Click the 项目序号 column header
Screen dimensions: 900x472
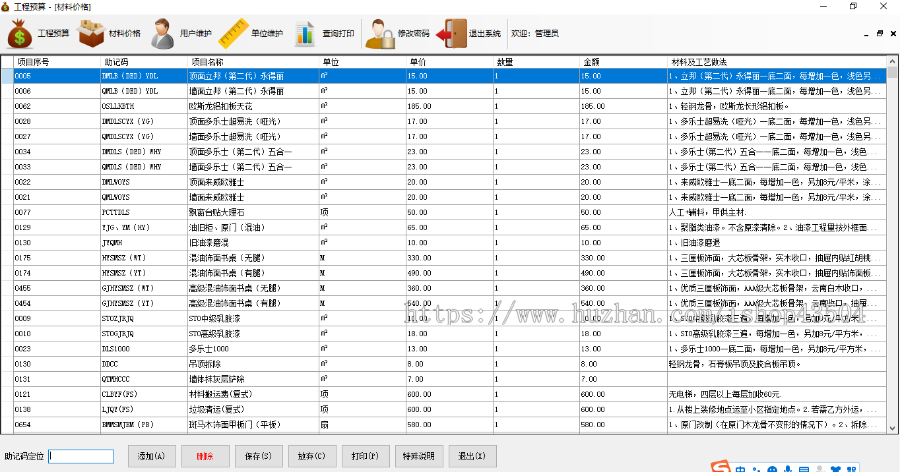coord(57,61)
